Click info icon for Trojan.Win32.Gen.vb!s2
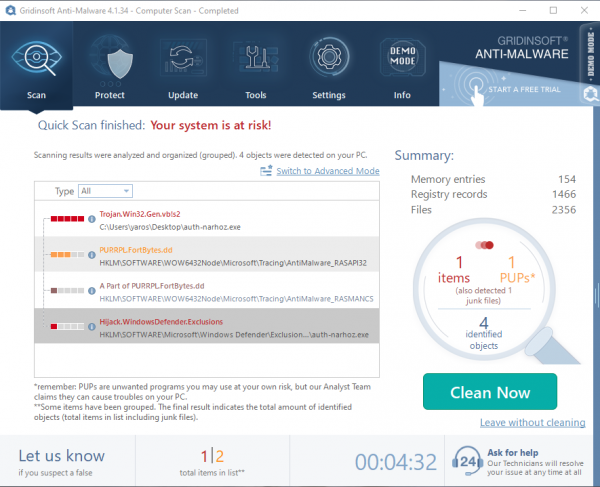 [x=92, y=219]
